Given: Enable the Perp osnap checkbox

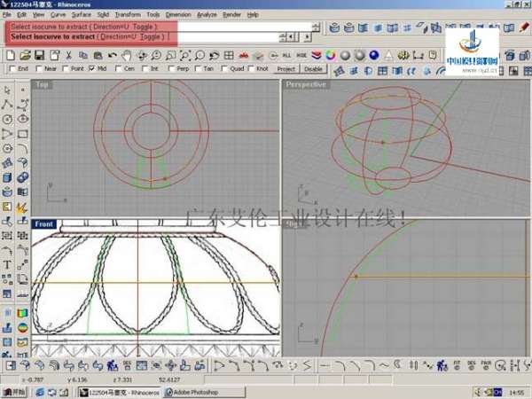Looking at the screenshot, I should (171, 68).
